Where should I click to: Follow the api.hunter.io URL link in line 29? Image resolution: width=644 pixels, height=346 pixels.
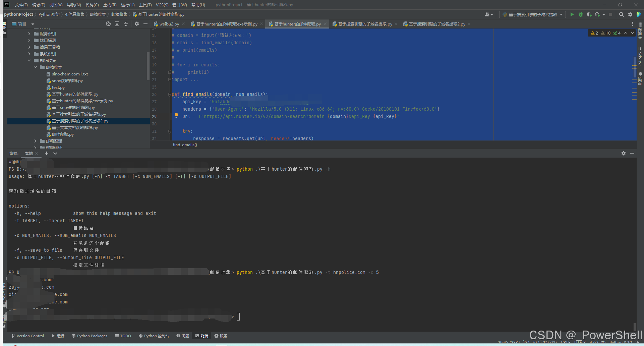[x=265, y=116]
